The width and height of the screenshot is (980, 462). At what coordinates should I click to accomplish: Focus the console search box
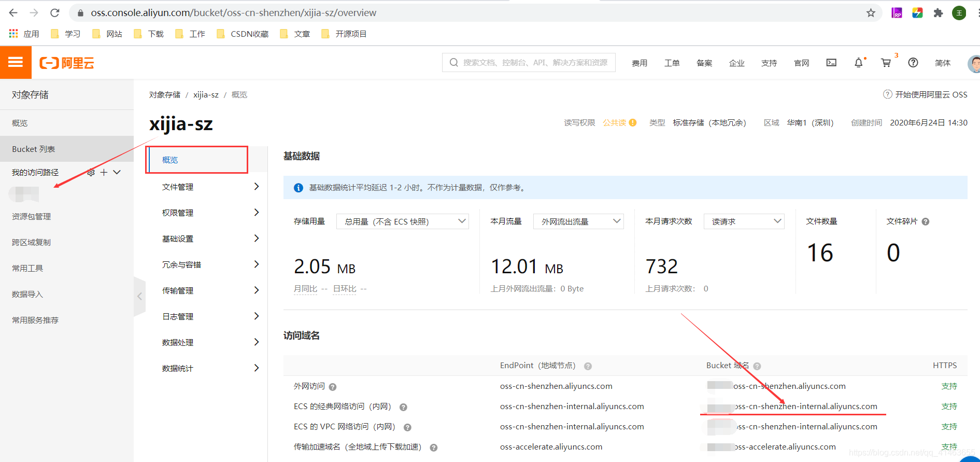tap(529, 62)
